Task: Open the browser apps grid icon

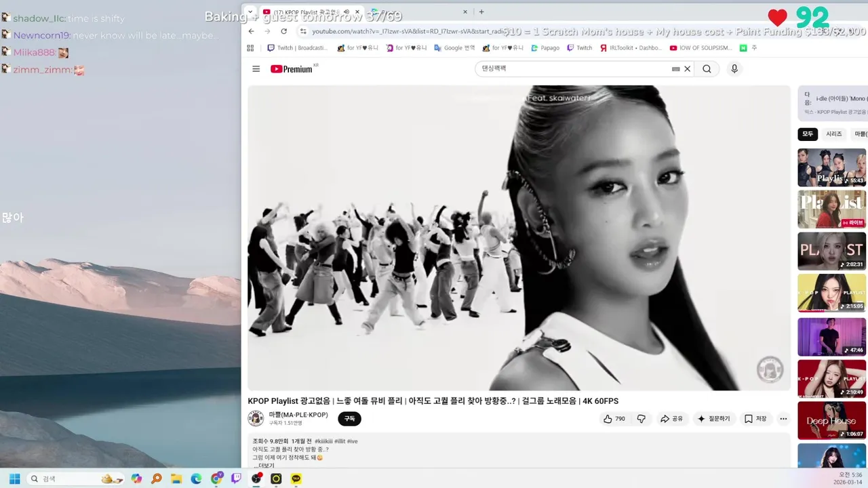Action: 250,48
